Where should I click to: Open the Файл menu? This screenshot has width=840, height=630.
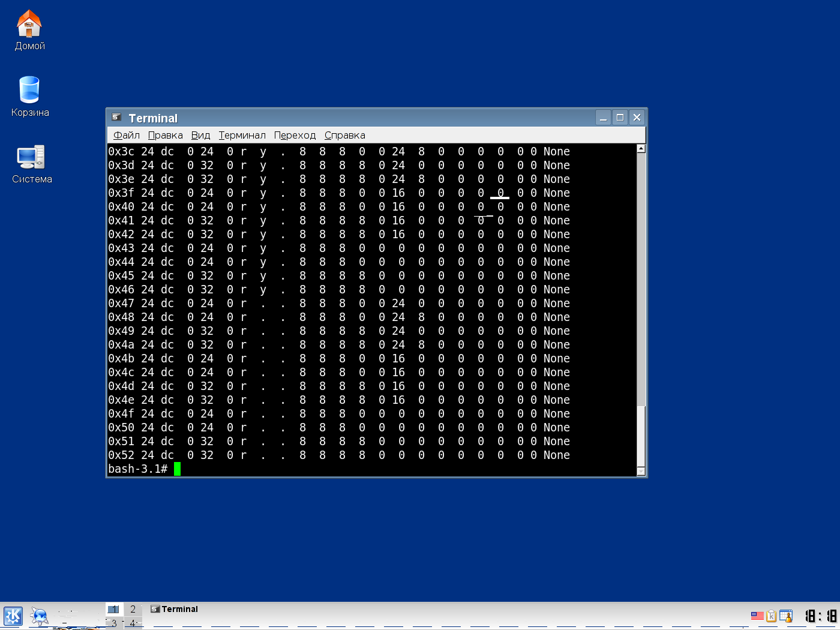pos(127,135)
